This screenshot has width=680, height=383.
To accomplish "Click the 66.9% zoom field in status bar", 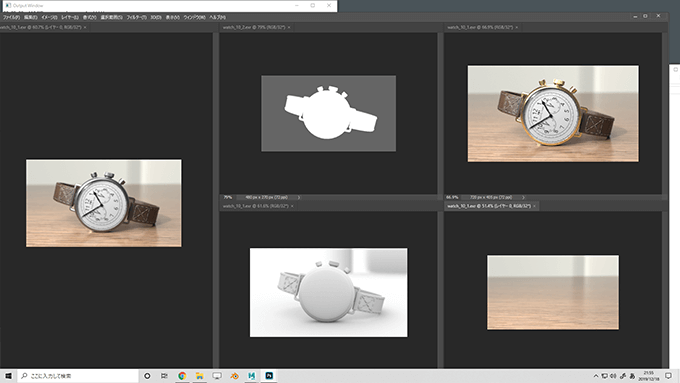I will click(x=452, y=197).
